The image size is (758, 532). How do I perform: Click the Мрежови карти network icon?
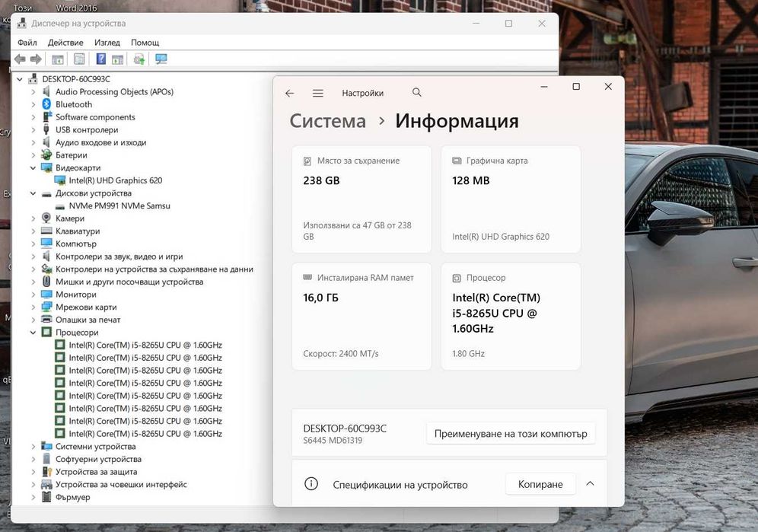click(x=46, y=307)
